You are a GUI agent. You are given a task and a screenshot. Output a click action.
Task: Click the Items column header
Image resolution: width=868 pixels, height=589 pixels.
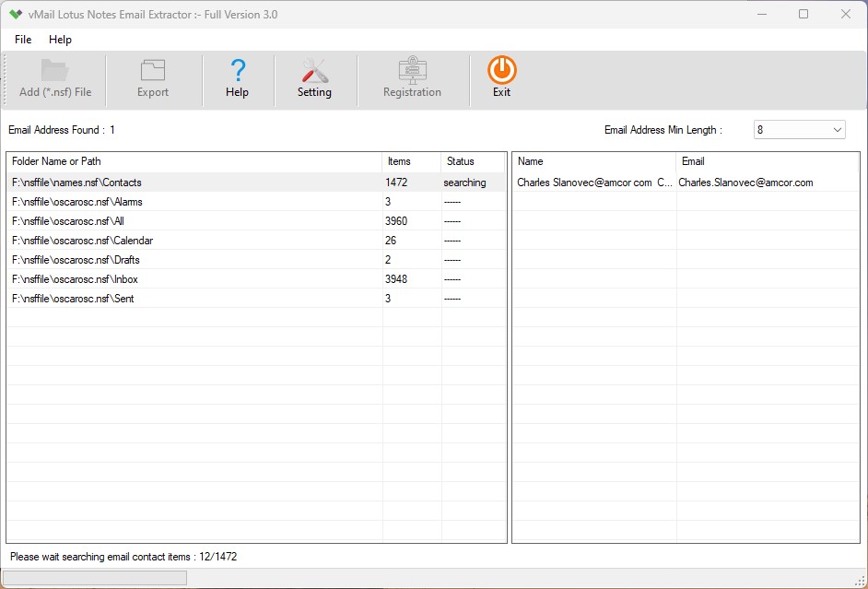click(x=411, y=161)
